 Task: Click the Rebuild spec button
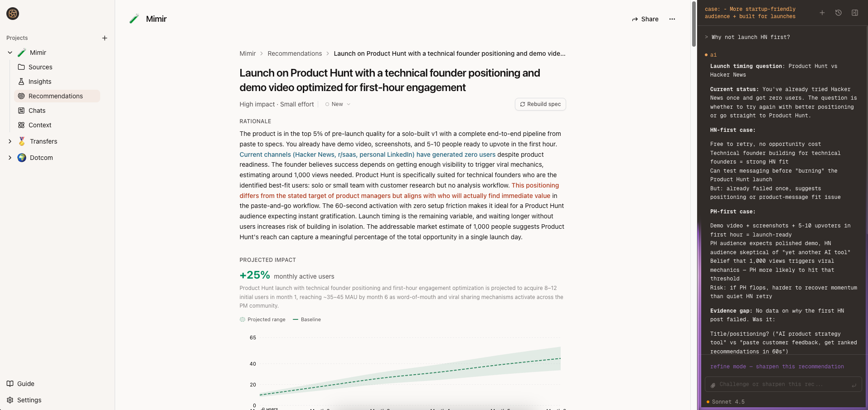[x=540, y=104]
